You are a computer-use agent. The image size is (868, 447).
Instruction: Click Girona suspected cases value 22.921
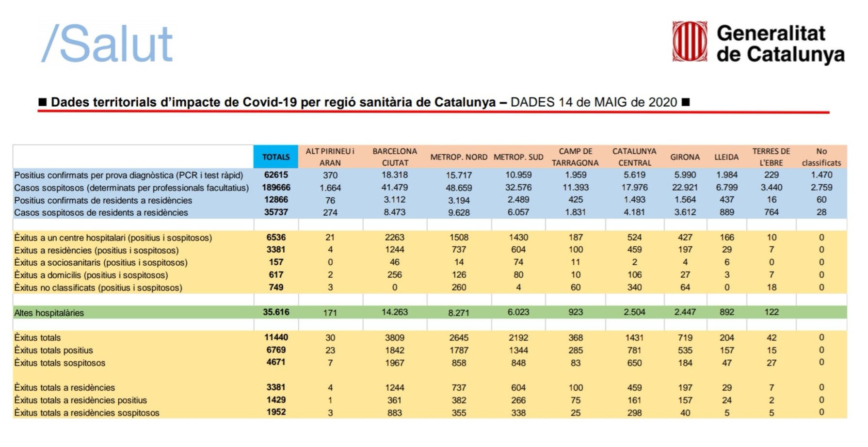pyautogui.click(x=685, y=187)
